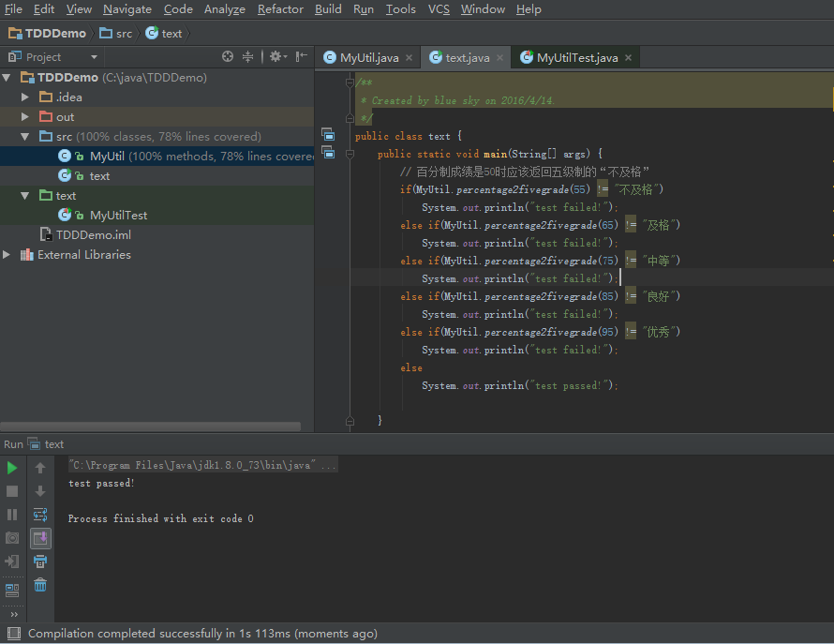Click horizontal scrollbar of Project panel
834x644 pixels.
(x=151, y=427)
